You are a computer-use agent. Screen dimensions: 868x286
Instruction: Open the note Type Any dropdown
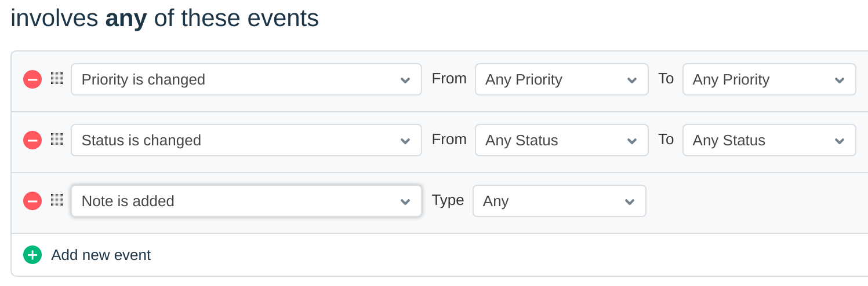pyautogui.click(x=559, y=201)
